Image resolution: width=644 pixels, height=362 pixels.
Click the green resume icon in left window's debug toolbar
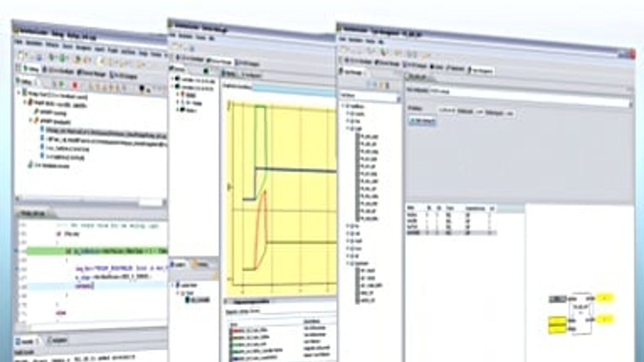(62, 84)
